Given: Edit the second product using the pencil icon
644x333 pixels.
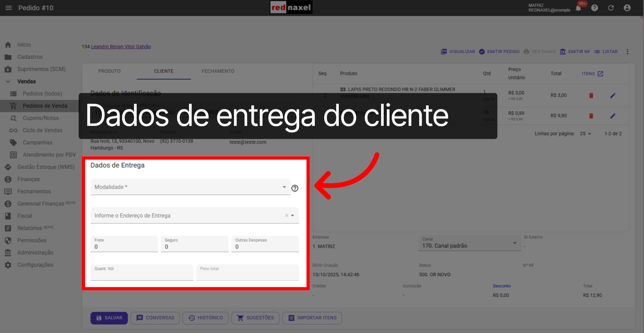Looking at the screenshot, I should 613,116.
